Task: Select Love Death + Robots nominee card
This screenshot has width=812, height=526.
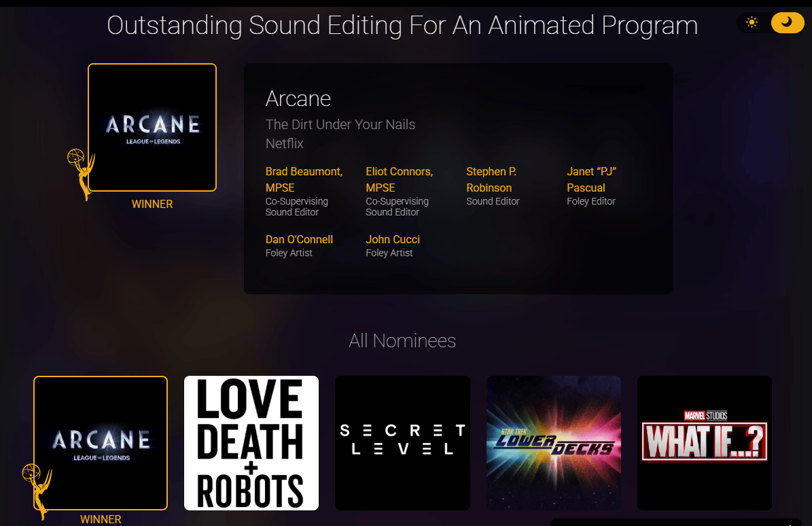Action: tap(251, 443)
